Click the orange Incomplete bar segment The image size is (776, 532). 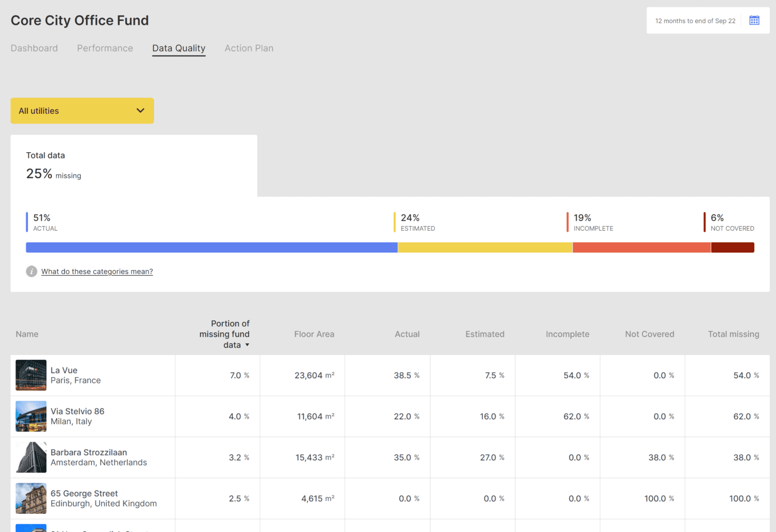tap(642, 247)
